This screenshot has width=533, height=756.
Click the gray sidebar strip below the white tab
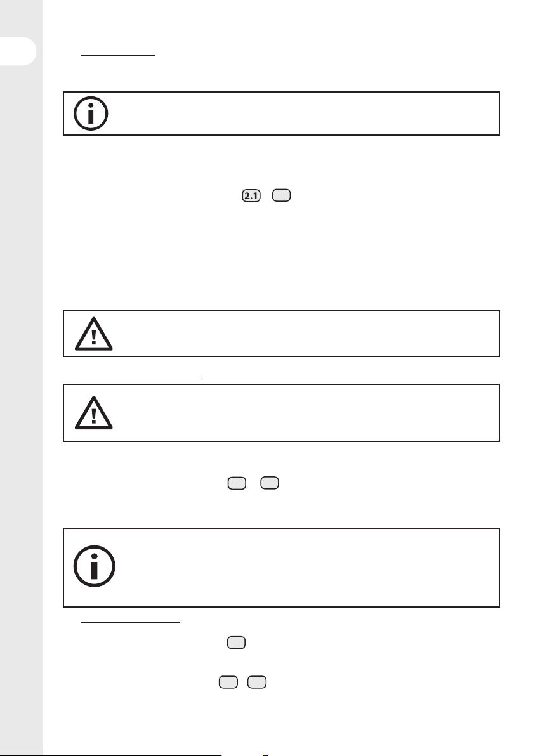21,410
